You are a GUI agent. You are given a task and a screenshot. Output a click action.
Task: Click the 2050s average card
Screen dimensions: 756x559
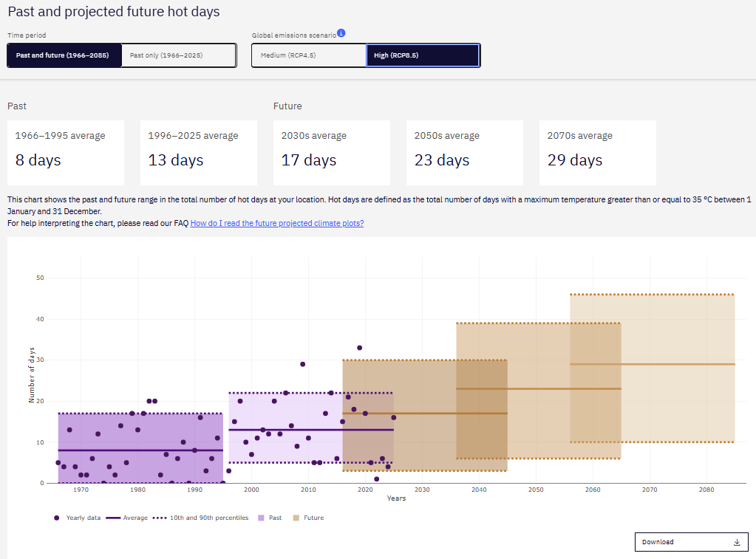(465, 153)
